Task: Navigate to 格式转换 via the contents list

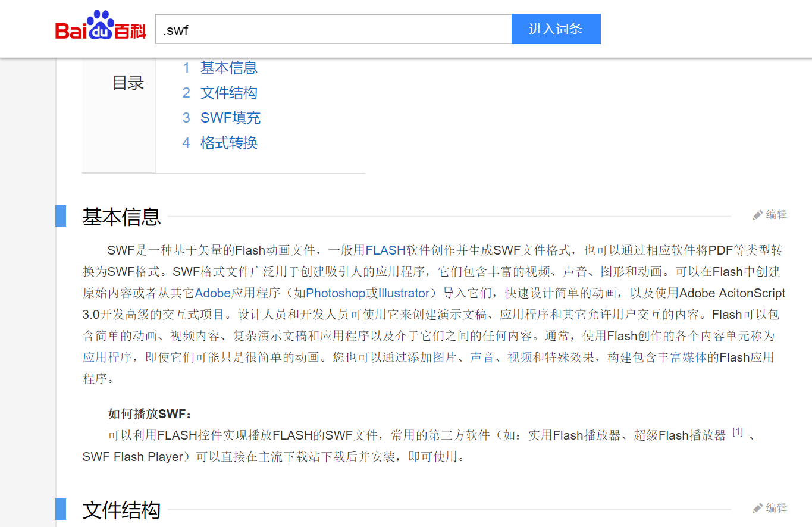Action: pyautogui.click(x=229, y=143)
